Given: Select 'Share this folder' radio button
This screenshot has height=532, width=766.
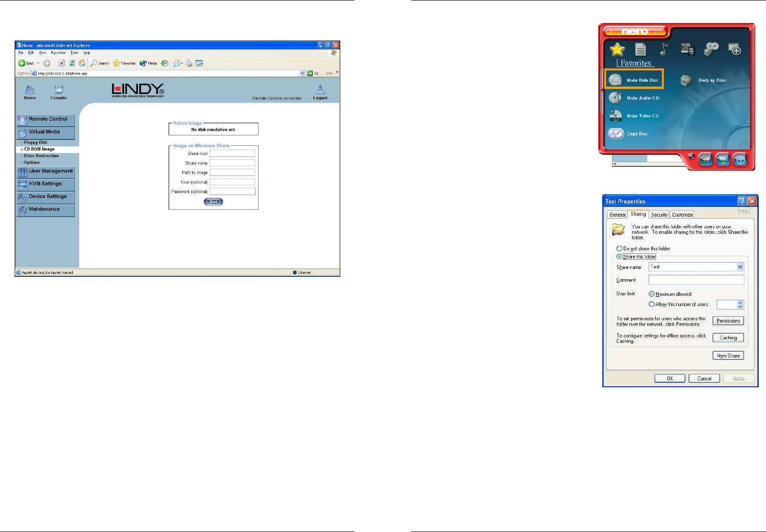Looking at the screenshot, I should point(619,257).
